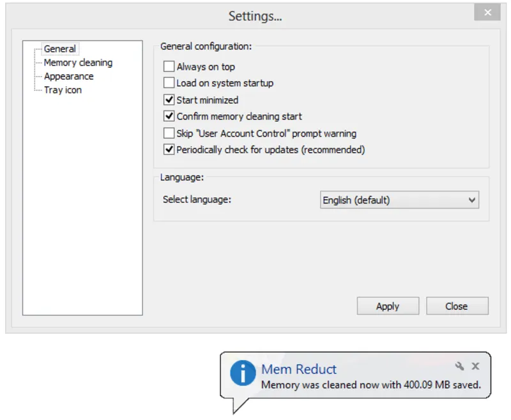
Task: Click the memory cleaned notification message
Action: pyautogui.click(x=370, y=385)
